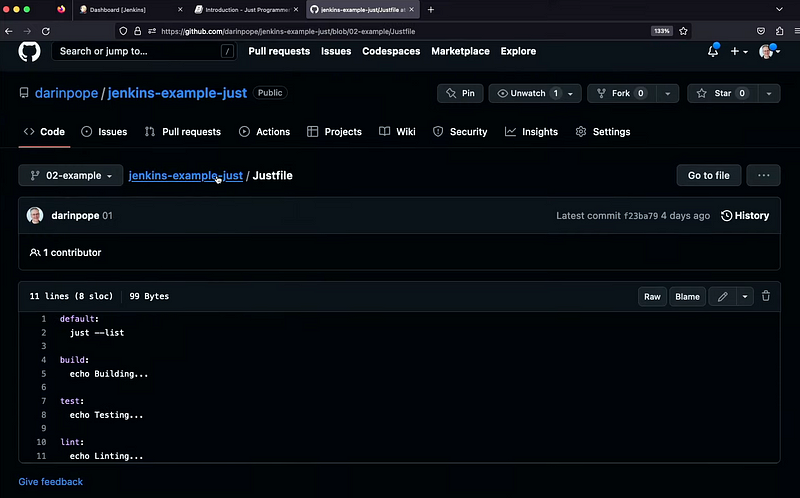View the Raw file
This screenshot has height=498, width=800.
point(652,296)
